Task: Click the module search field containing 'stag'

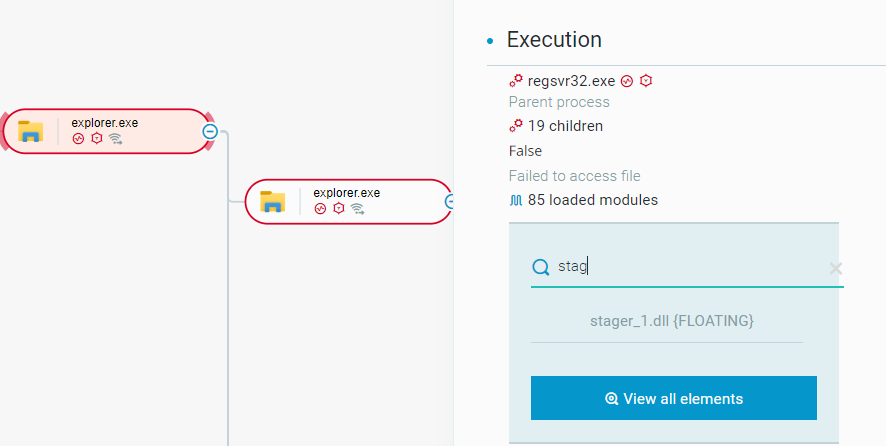Action: tap(688, 267)
